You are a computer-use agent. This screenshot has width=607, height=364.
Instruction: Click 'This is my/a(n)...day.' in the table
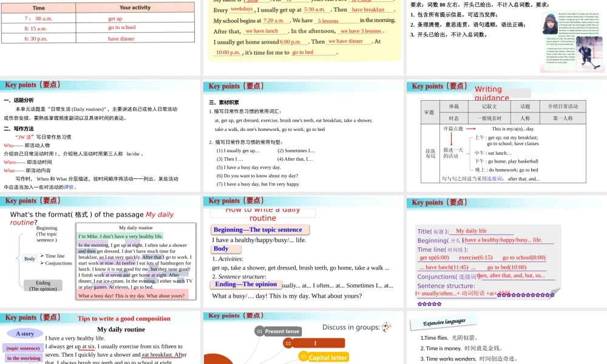[x=513, y=129]
